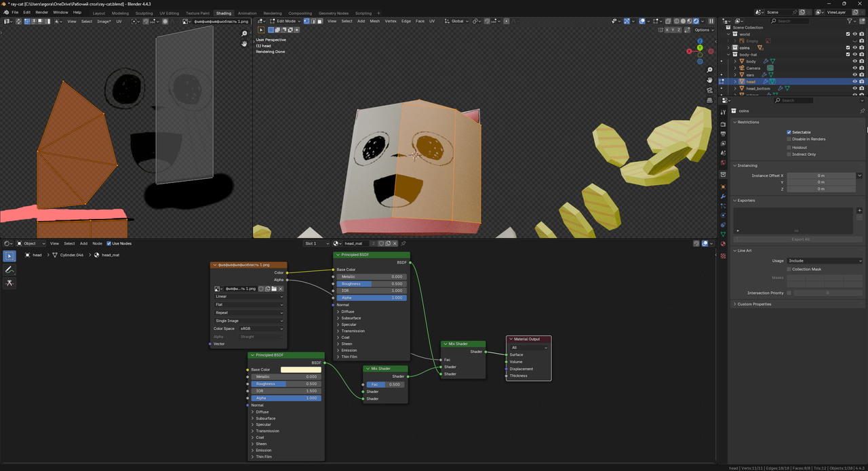Toggle Use Nodes checkbox
This screenshot has height=471, width=868.
[x=109, y=243]
